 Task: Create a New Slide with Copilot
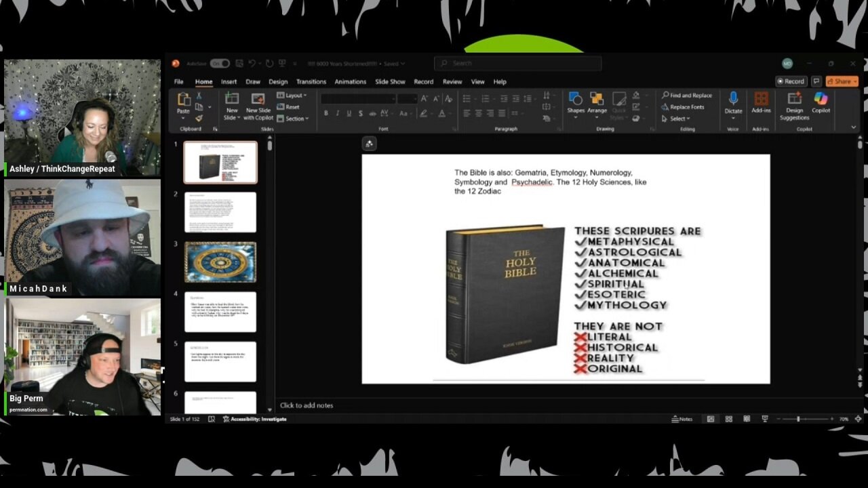click(258, 106)
